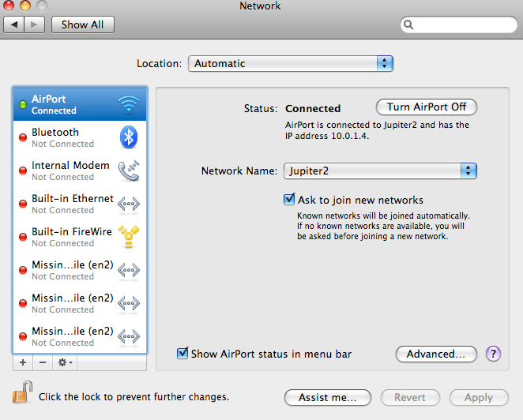Screen dimensions: 523x420
Task: Open the Location dropdown set to Automatic
Action: [290, 64]
